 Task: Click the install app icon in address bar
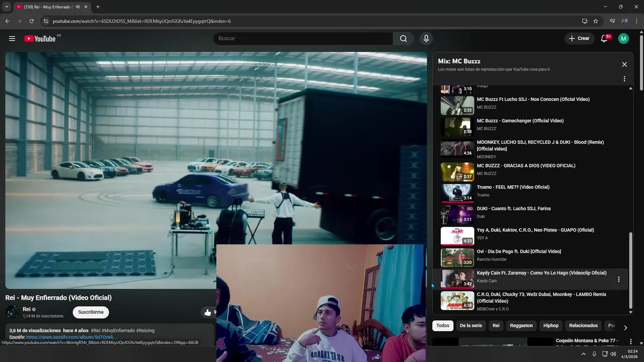(585, 21)
